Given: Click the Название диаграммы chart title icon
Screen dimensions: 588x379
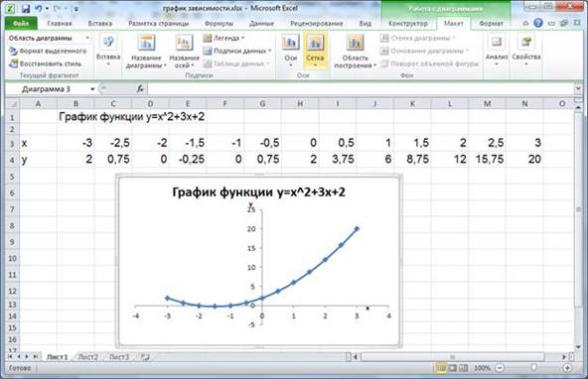Looking at the screenshot, I should click(146, 43).
